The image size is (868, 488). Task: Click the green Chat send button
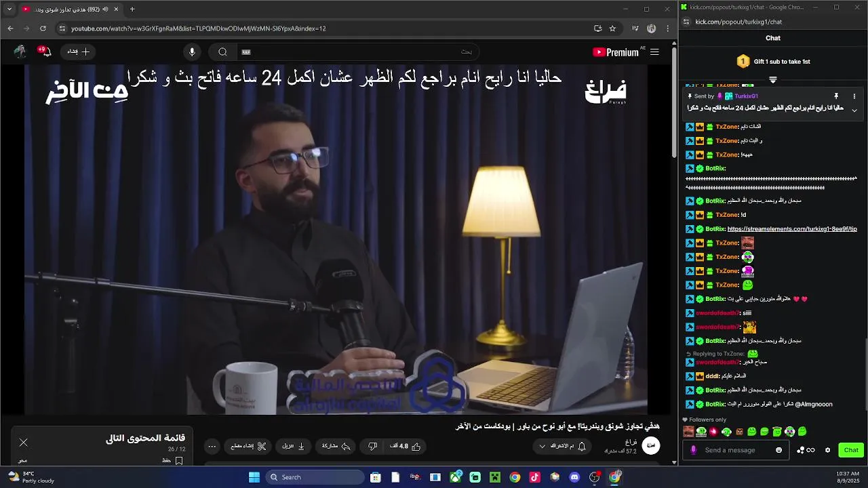(851, 450)
